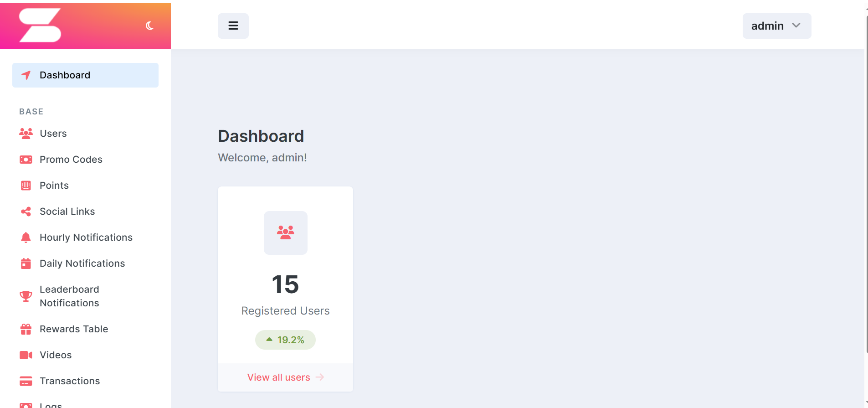Click the Registered Users card icon

286,232
